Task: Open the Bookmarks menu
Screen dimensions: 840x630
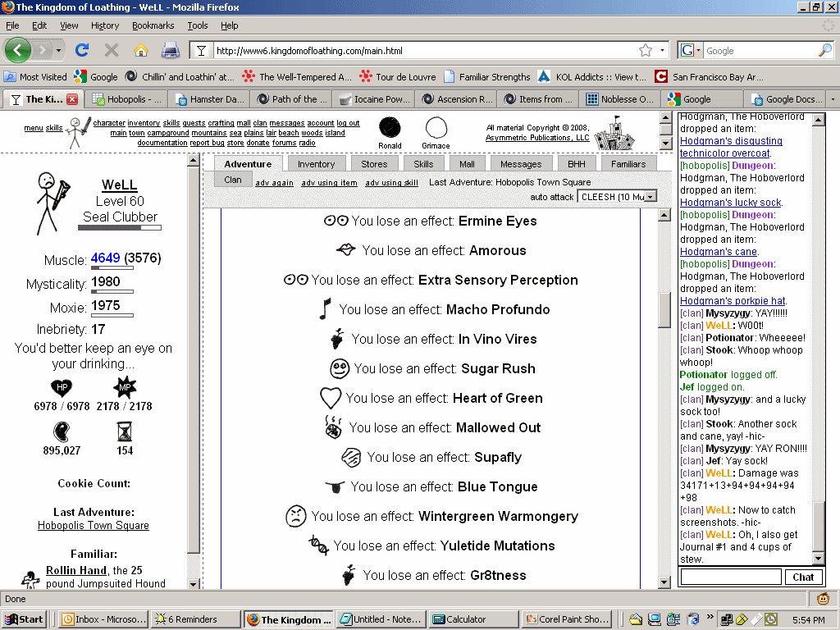Action: pos(153,25)
